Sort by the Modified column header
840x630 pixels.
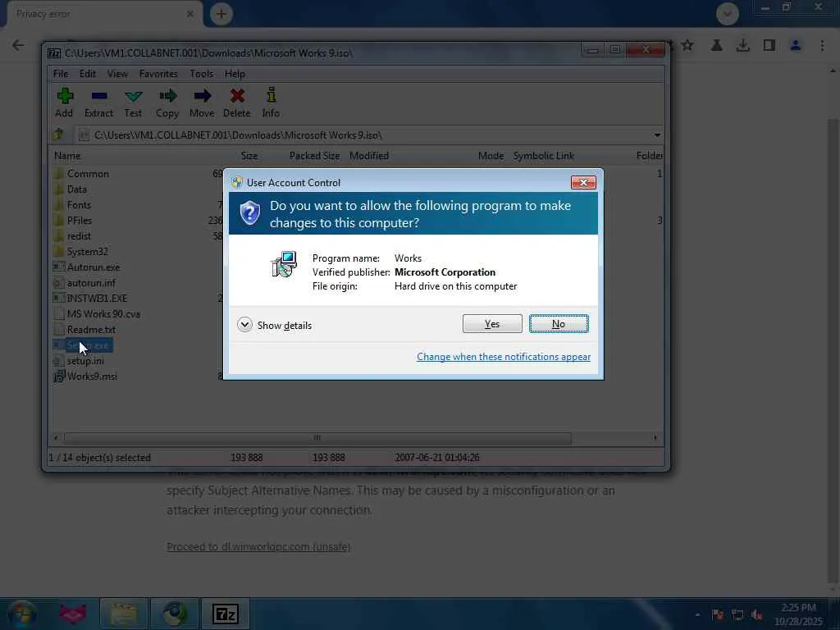coord(369,155)
